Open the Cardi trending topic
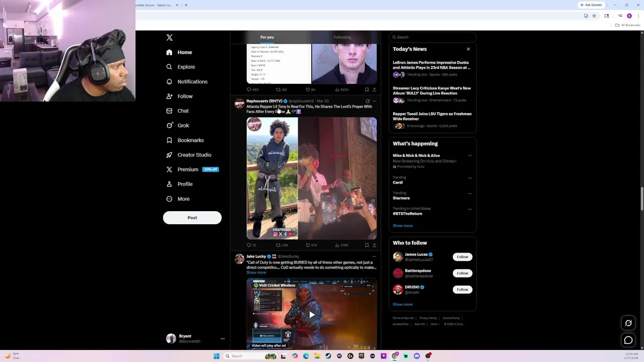This screenshot has width=644, height=362. [398, 183]
